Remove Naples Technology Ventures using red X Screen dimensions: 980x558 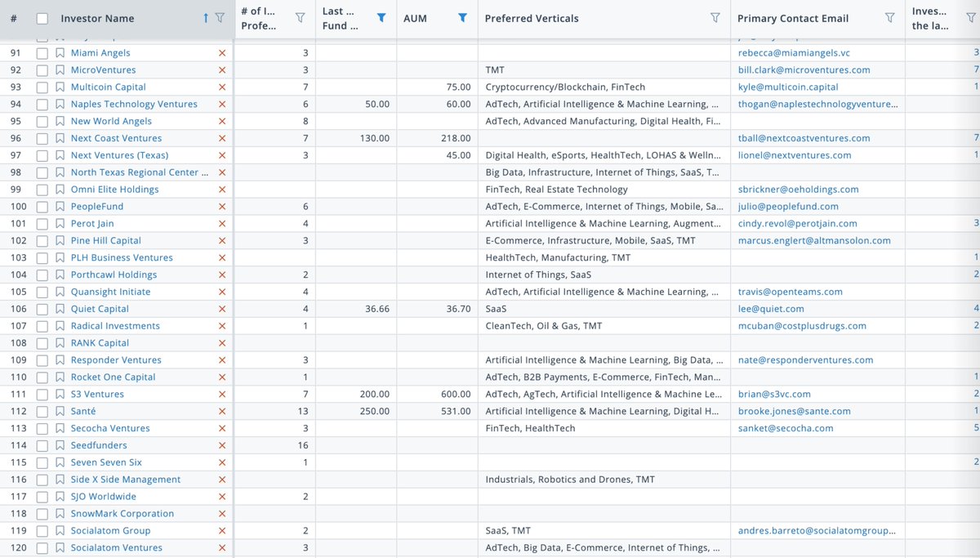pyautogui.click(x=222, y=105)
